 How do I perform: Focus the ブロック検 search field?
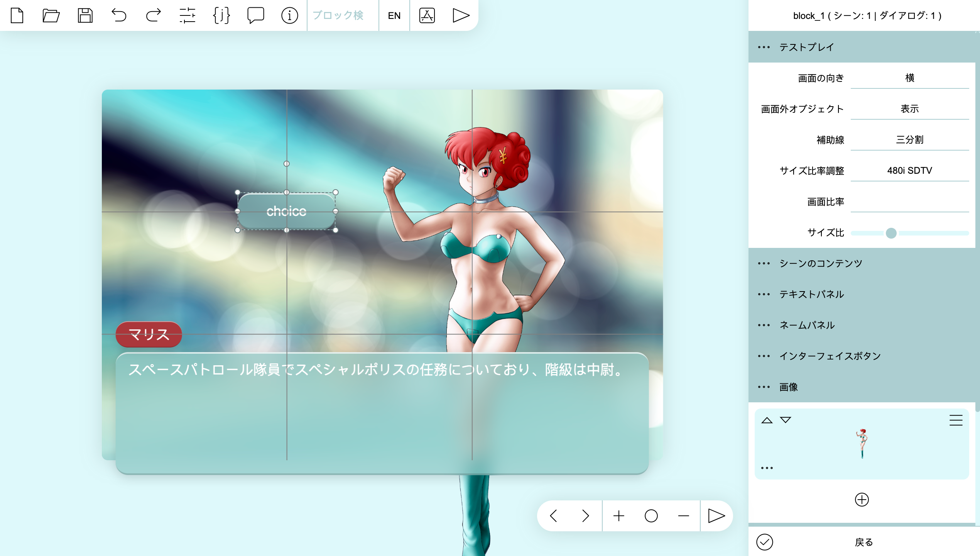coord(343,15)
